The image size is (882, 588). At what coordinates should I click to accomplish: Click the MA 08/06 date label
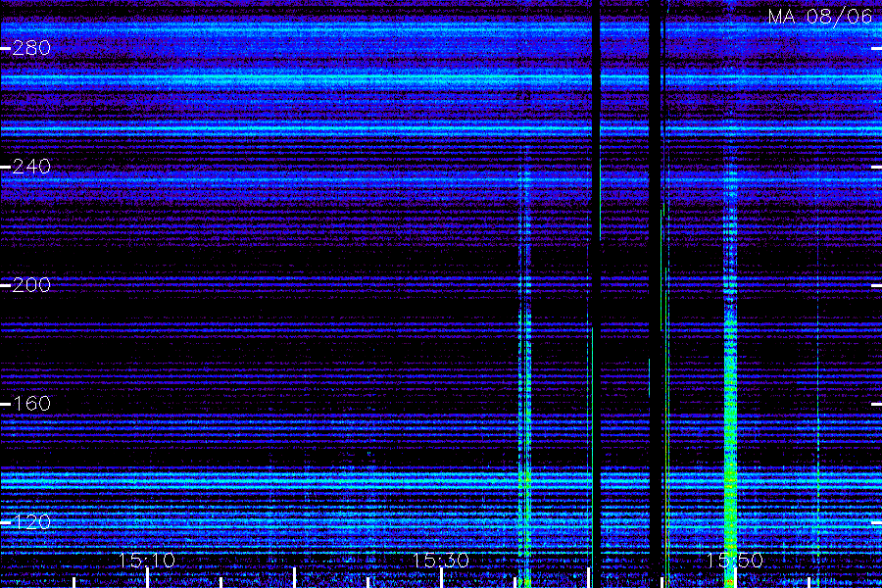820,17
